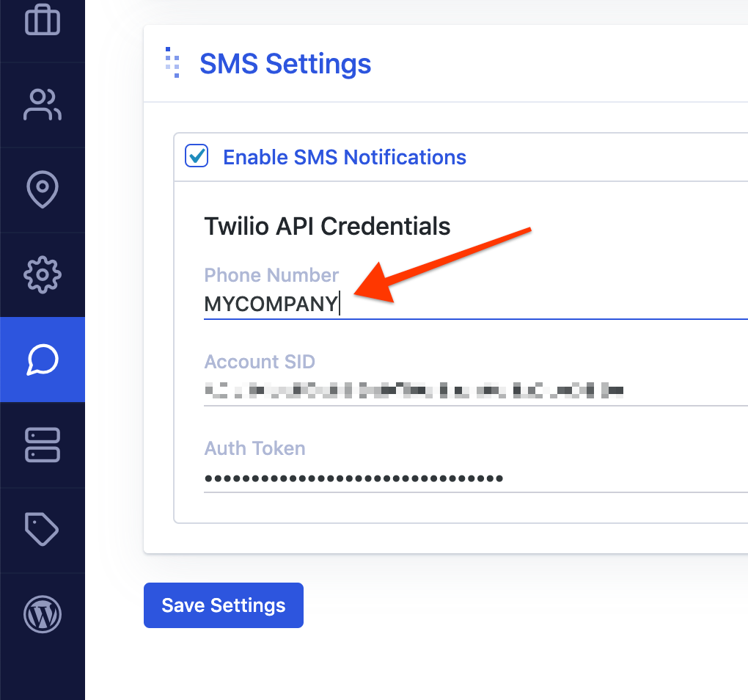This screenshot has width=748, height=700.
Task: Open the gear settings sidebar icon
Action: coord(43,275)
